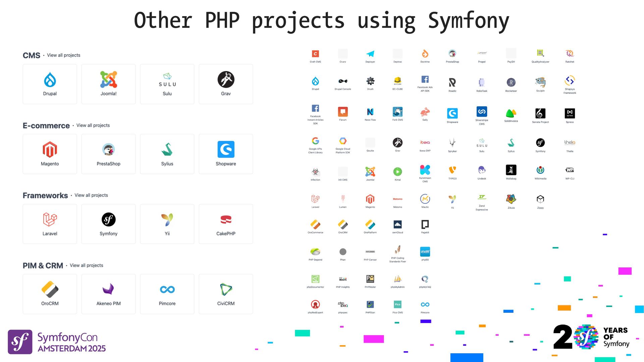This screenshot has height=362, width=644.
Task: Select the Akeneo PIM card
Action: click(x=108, y=294)
